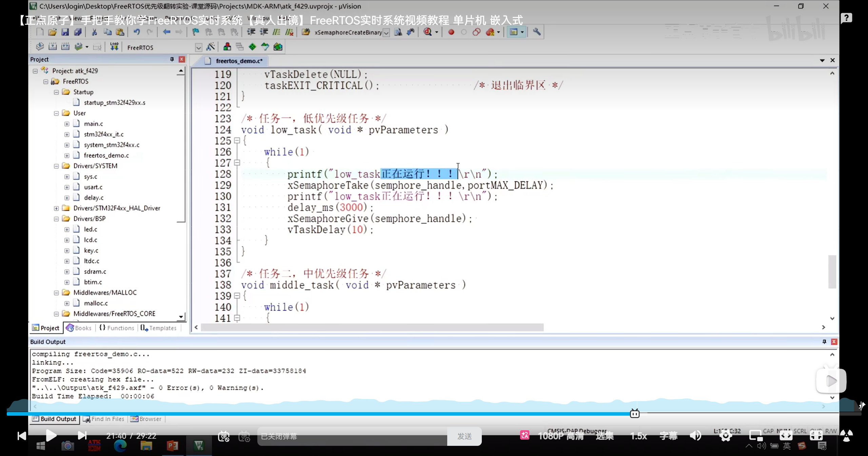Click the Save file toolbar icon
Screen dimensions: 868x456
tap(65, 32)
